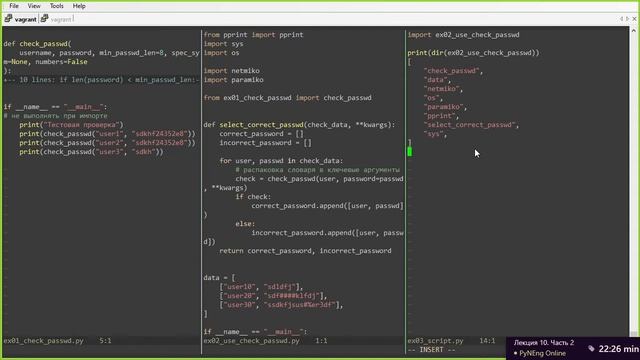Click the 'import os' line
This screenshot has height=360, width=640.
pos(221,53)
